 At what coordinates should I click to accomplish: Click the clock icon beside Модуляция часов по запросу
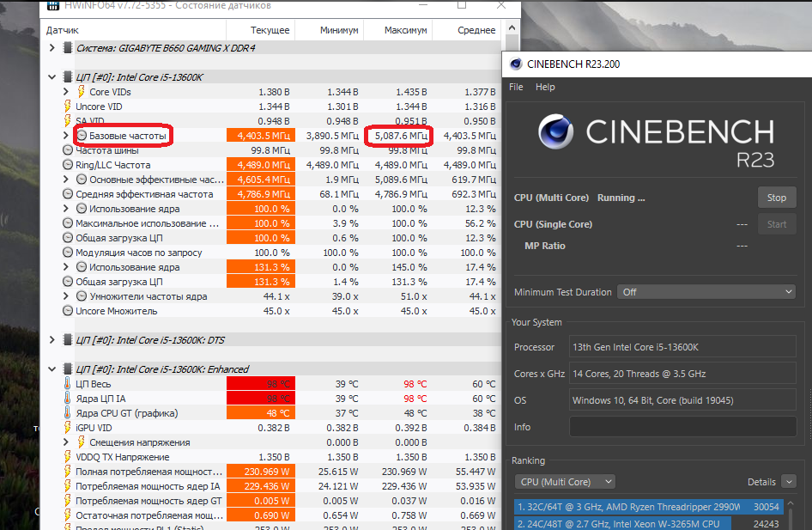coord(67,253)
